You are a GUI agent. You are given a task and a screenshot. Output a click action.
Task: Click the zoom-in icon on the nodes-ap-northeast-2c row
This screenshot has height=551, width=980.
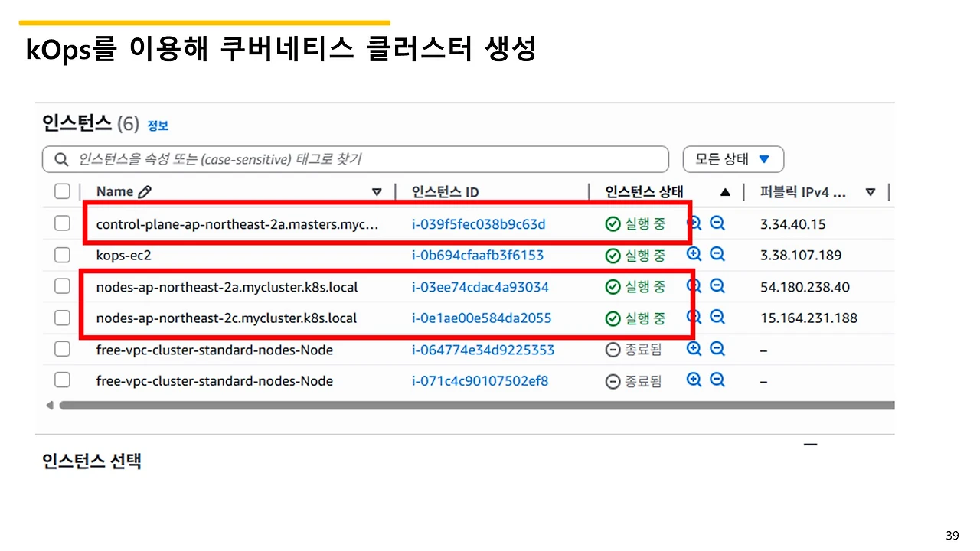(x=694, y=317)
